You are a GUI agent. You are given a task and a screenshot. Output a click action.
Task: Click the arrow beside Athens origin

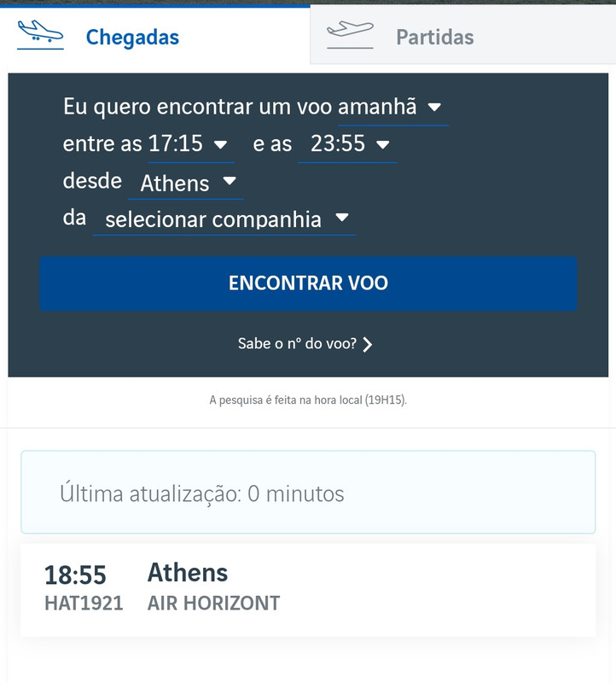230,181
